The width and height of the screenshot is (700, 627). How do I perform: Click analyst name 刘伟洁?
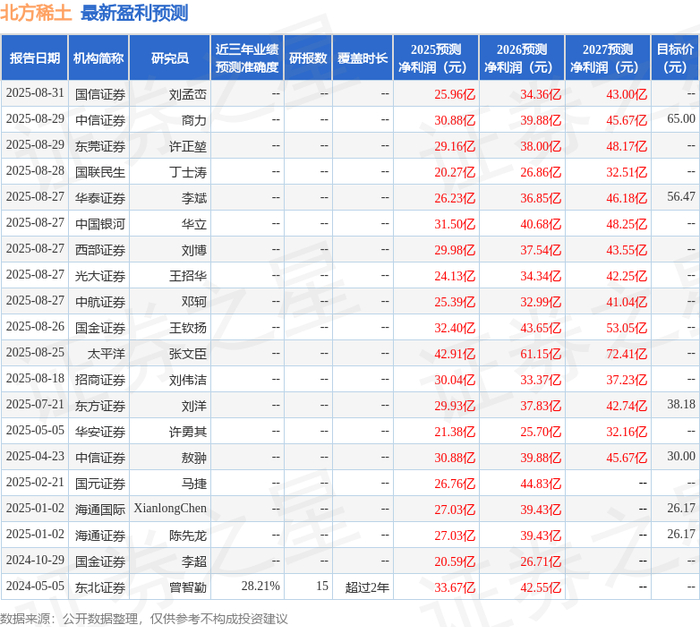coord(188,380)
